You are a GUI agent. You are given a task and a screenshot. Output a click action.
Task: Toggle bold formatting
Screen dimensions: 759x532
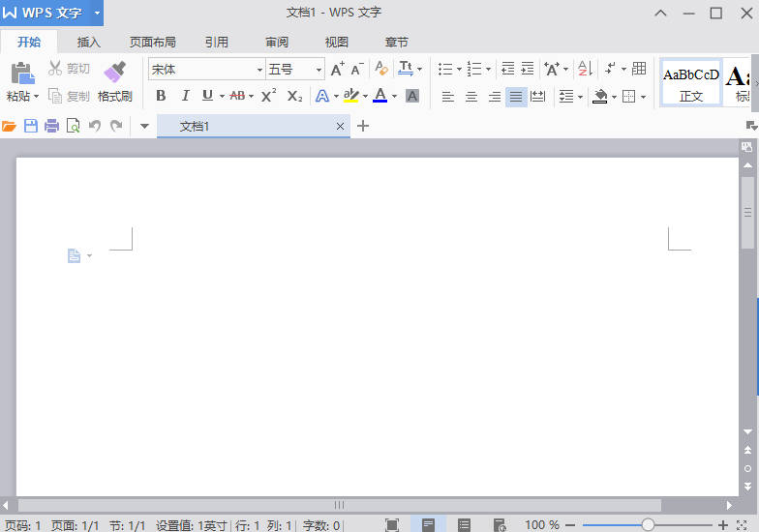pos(161,96)
